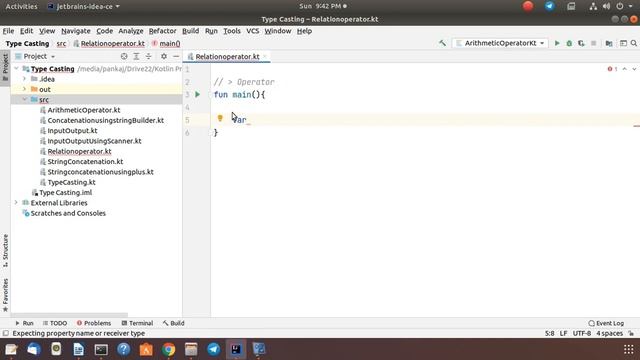Toggle the Project side tool window tab
This screenshot has width=640, height=360.
pyautogui.click(x=5, y=68)
